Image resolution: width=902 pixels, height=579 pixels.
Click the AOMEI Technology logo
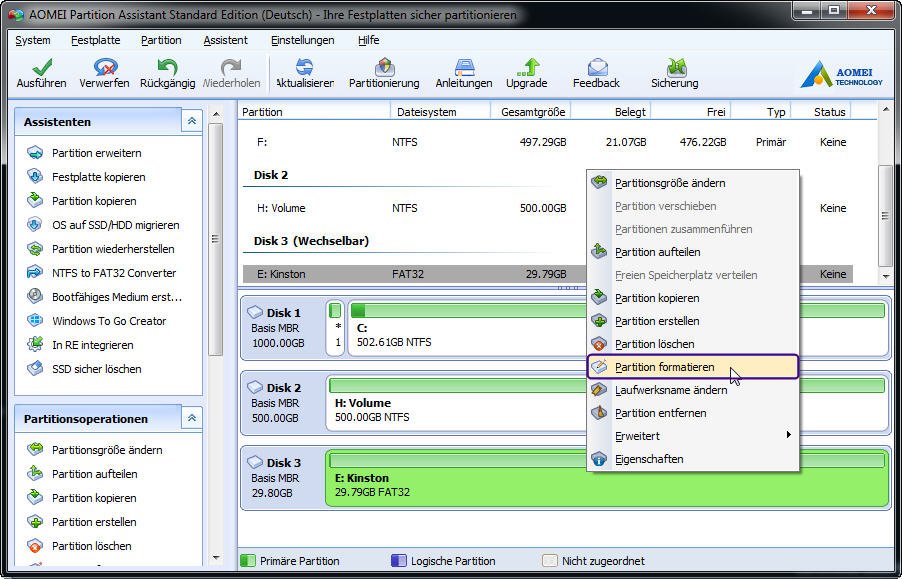tap(841, 74)
